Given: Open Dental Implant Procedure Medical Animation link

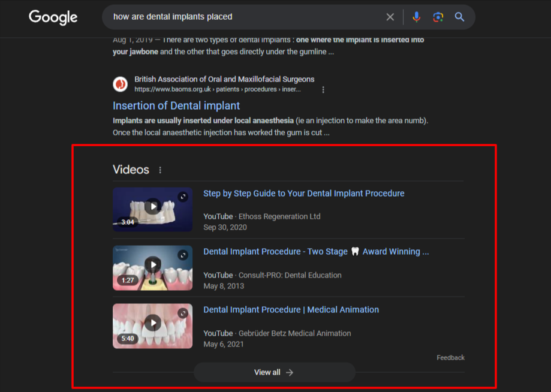Looking at the screenshot, I should click(x=291, y=310).
